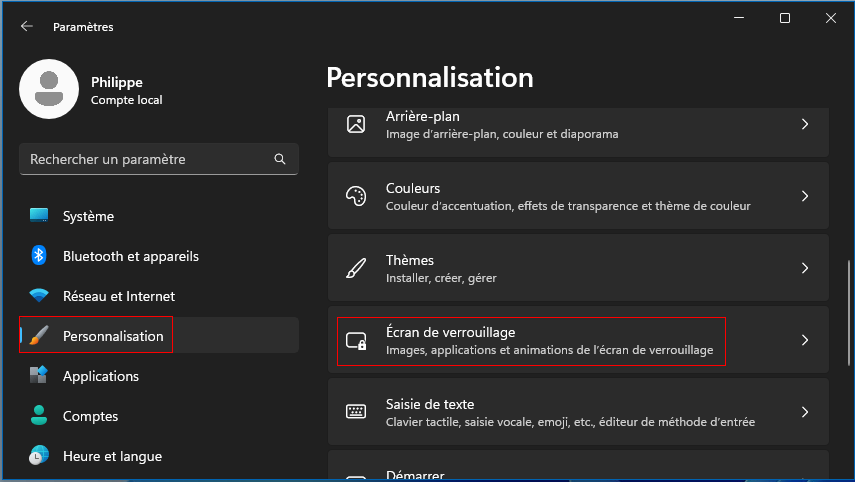Open the Écran de verrouillage settings
855x482 pixels.
click(579, 340)
